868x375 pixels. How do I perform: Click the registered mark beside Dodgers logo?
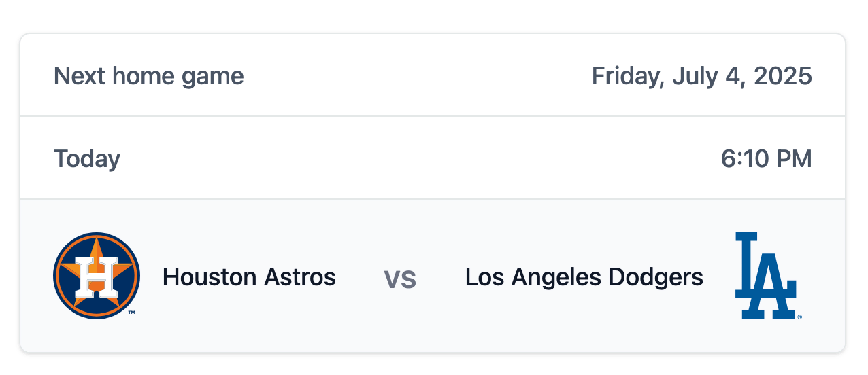[799, 316]
